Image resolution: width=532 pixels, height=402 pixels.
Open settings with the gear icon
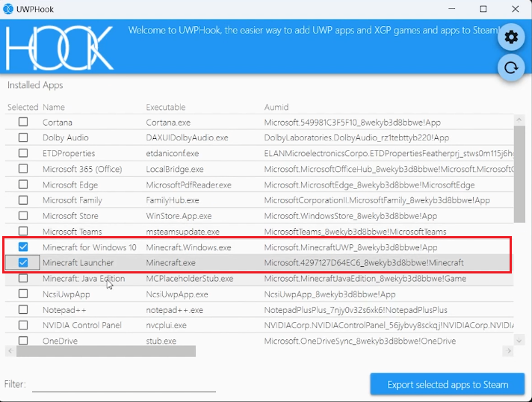click(x=511, y=37)
